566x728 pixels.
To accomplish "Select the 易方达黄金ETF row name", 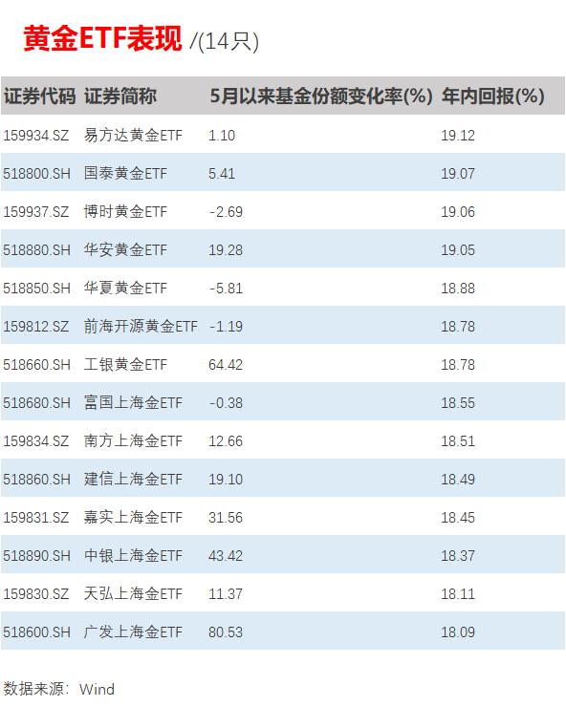I will (133, 135).
